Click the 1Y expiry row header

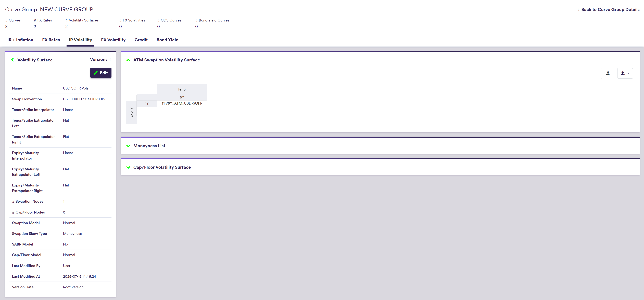[x=147, y=103]
